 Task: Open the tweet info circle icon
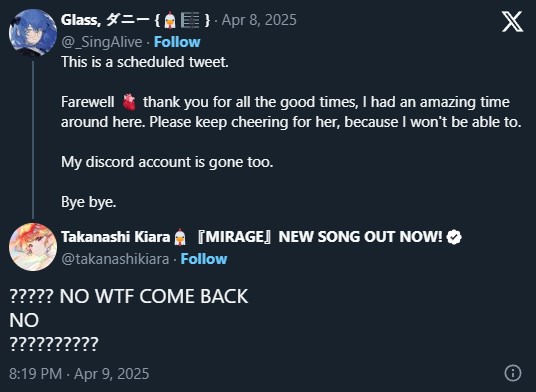coord(513,373)
